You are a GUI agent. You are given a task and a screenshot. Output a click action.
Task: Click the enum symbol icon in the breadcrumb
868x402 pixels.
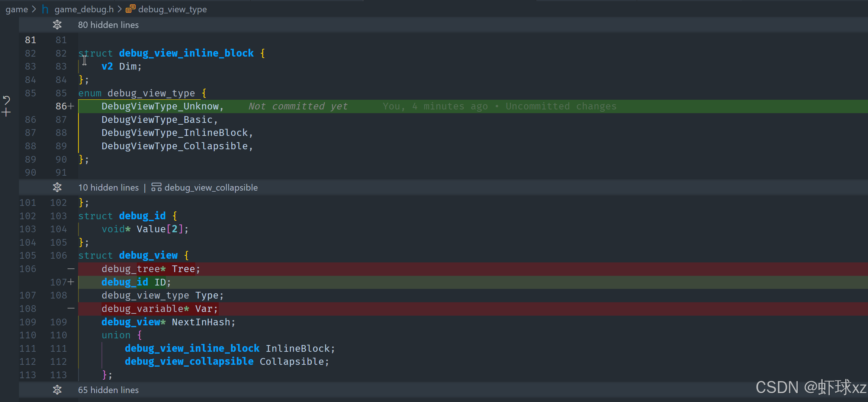coord(130,9)
